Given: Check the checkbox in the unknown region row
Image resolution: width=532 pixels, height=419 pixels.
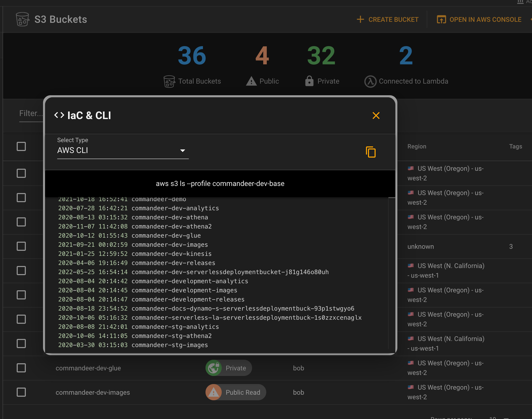Looking at the screenshot, I should pos(21,246).
